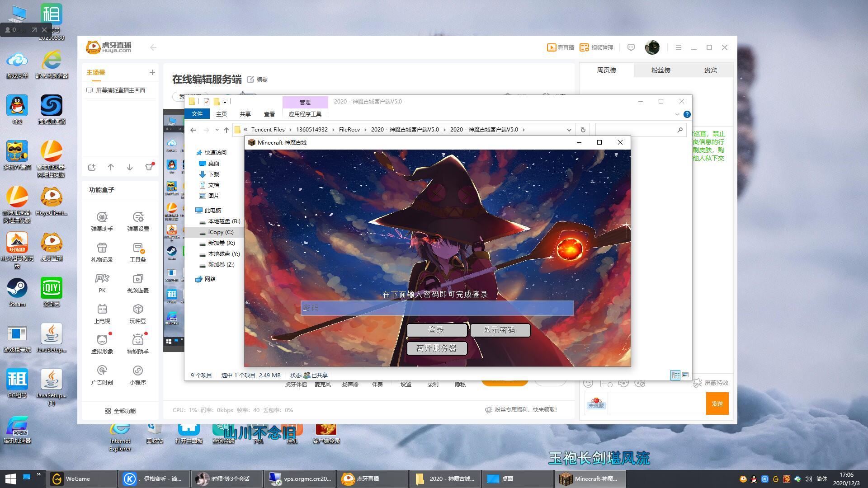Select the 周贡榜 tab
868x488 pixels.
(606, 70)
